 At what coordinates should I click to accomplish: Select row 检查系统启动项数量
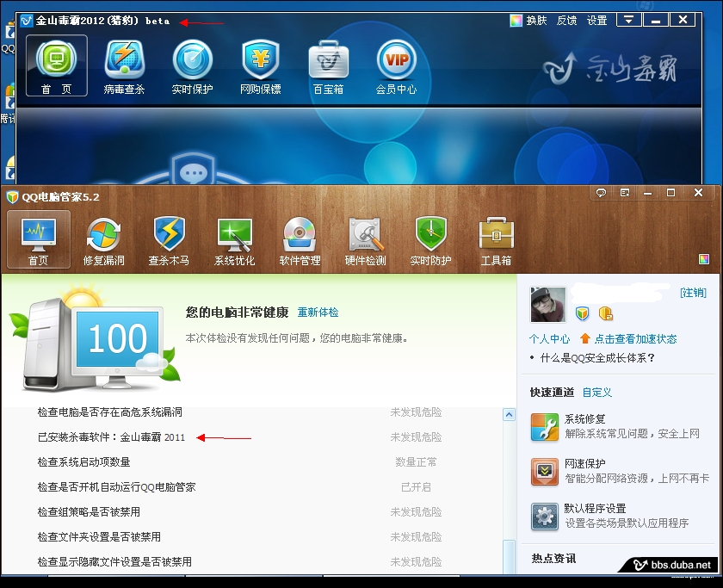point(250,461)
